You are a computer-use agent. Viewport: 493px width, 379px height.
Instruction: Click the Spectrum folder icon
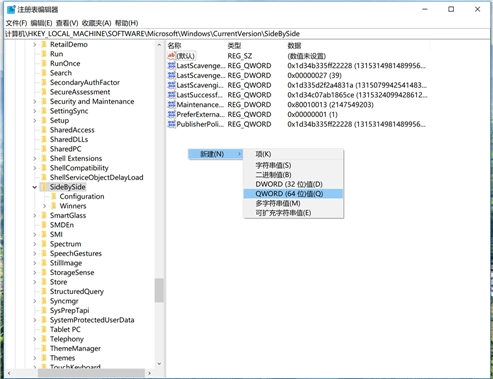point(44,244)
